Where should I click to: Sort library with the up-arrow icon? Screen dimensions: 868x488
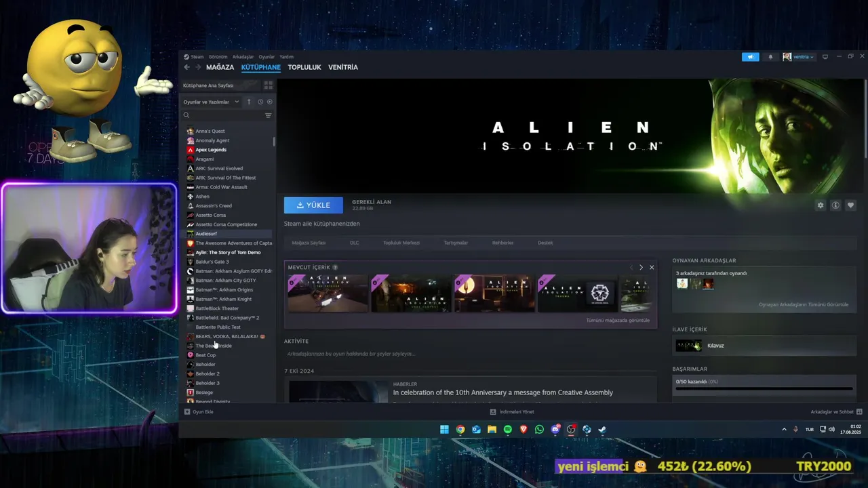(249, 102)
